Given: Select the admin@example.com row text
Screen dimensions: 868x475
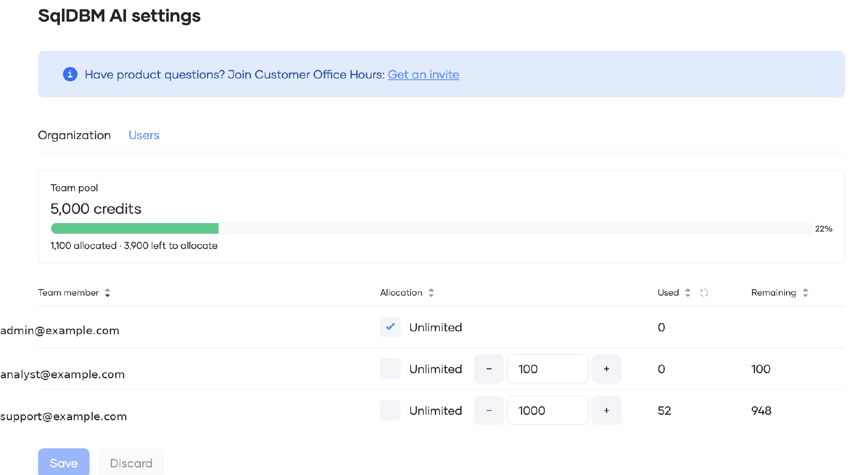Looking at the screenshot, I should (60, 330).
